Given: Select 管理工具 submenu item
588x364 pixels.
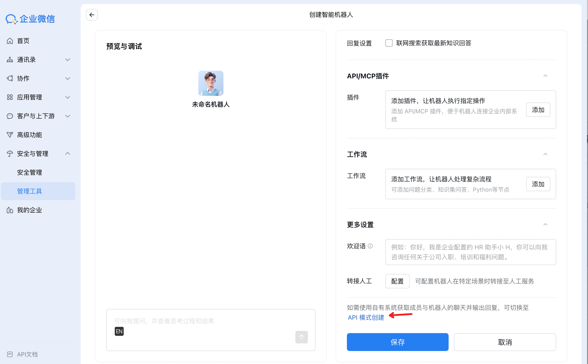Looking at the screenshot, I should point(30,191).
